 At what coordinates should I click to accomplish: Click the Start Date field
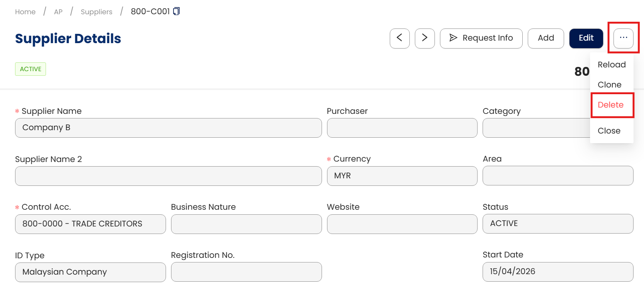(557, 272)
